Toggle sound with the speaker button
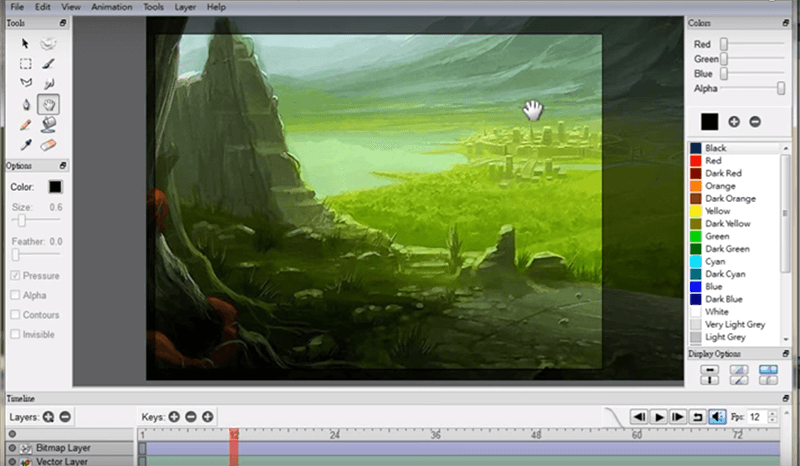This screenshot has width=800, height=466. 717,417
